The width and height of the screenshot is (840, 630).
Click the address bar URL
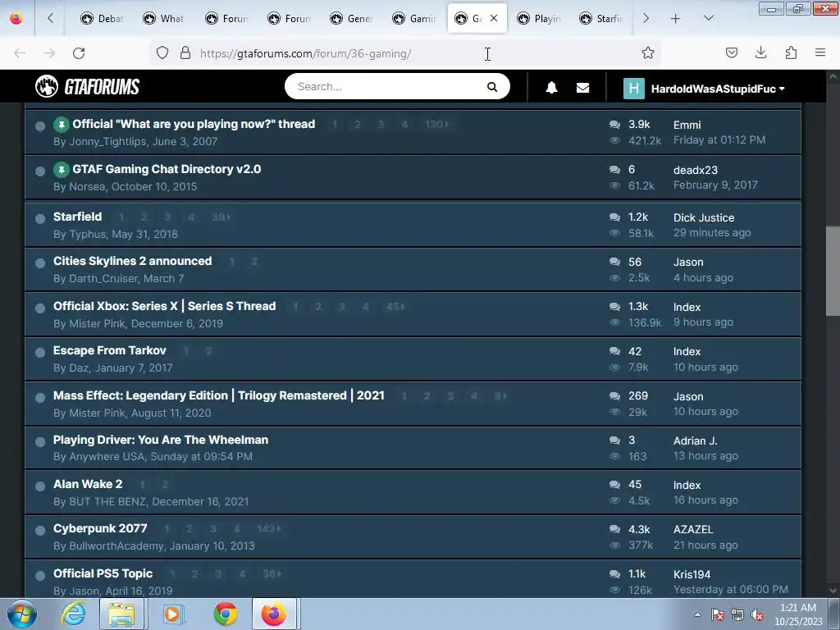click(305, 53)
